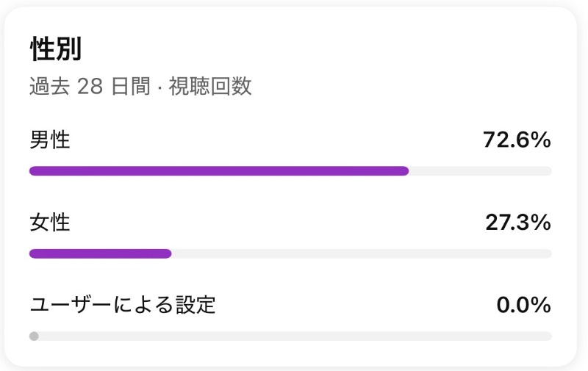Select the ユーザーによる設定 label
The width and height of the screenshot is (588, 371).
pyautogui.click(x=123, y=305)
